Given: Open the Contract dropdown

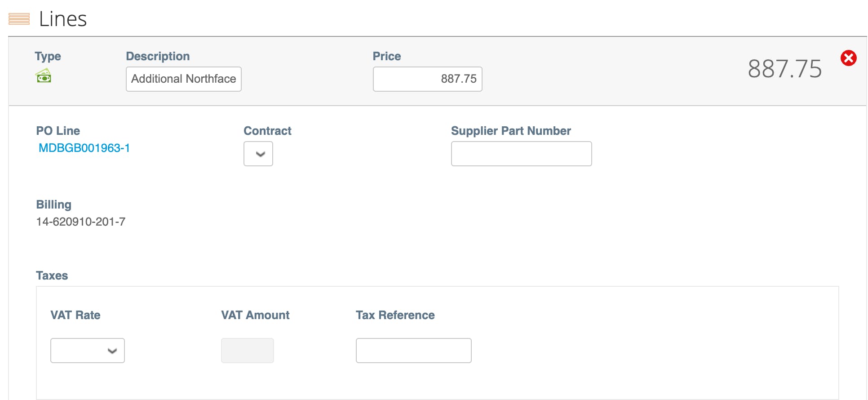Looking at the screenshot, I should pos(258,154).
